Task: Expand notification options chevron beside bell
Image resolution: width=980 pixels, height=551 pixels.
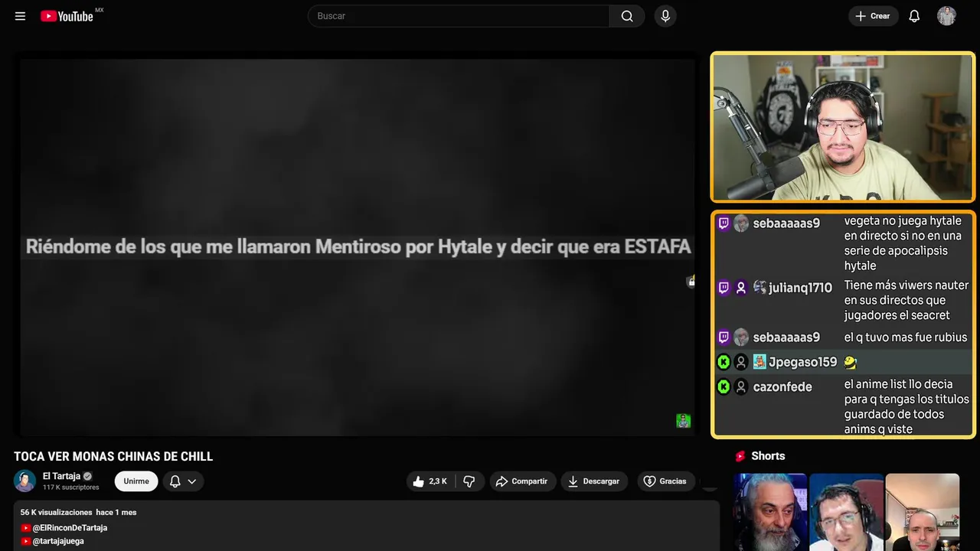Action: (x=192, y=481)
